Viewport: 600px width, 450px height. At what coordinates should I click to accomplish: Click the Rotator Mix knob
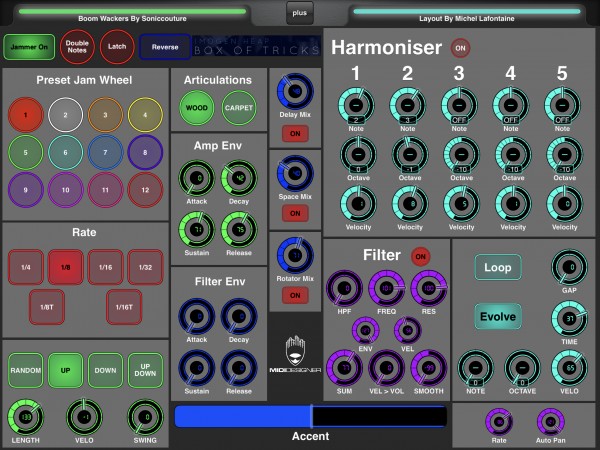[295, 255]
